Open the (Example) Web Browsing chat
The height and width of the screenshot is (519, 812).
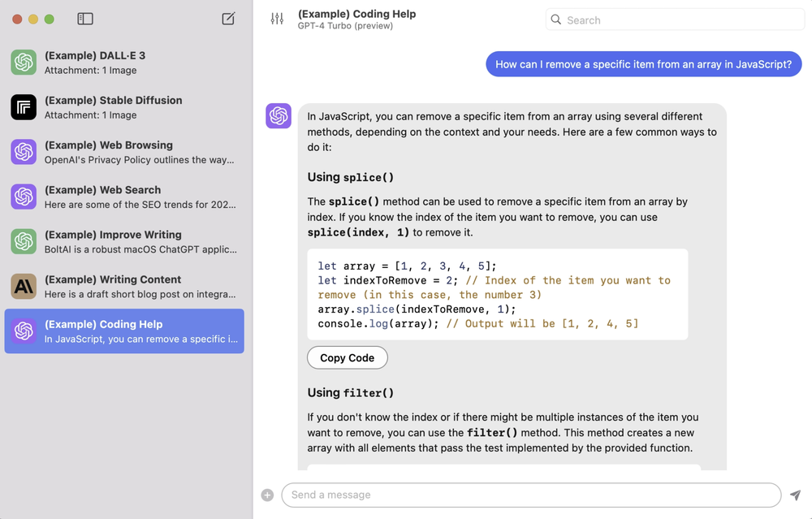click(124, 152)
